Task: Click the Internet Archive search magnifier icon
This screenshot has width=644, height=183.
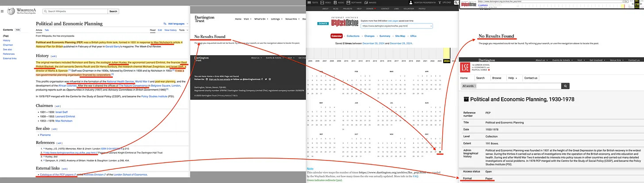Action: (456, 3)
